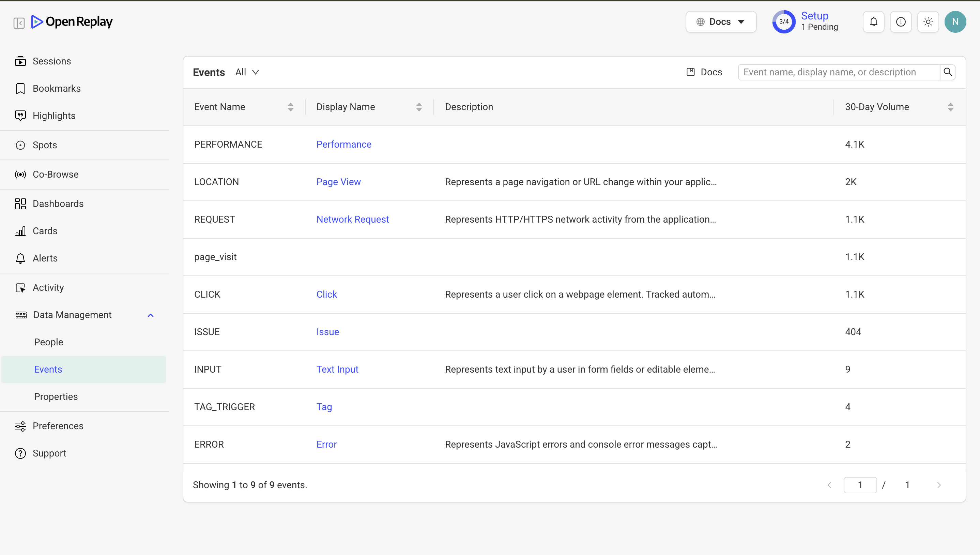Image resolution: width=980 pixels, height=555 pixels.
Task: Click the INPUT event name cell
Action: (208, 369)
